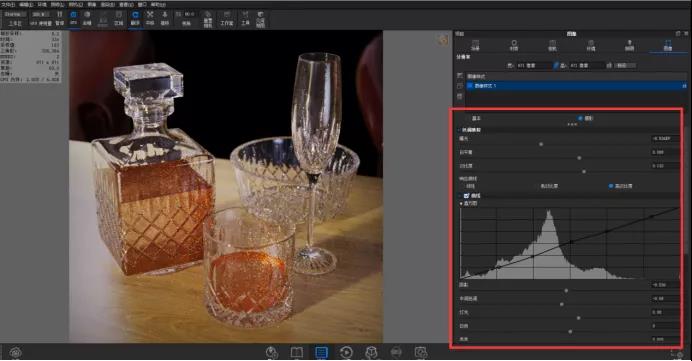The width and height of the screenshot is (692, 361).
Task: Select the Tumble tool in top toolbar
Action: coord(135,18)
